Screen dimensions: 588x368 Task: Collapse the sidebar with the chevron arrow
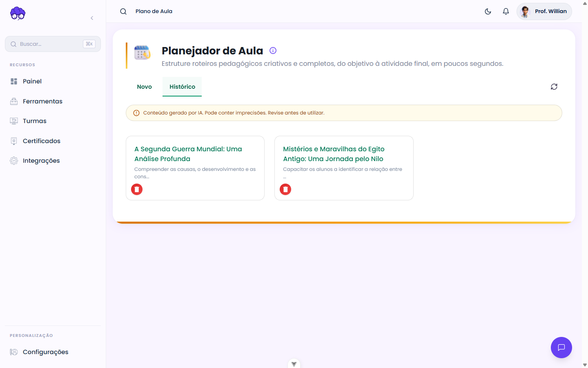92,18
